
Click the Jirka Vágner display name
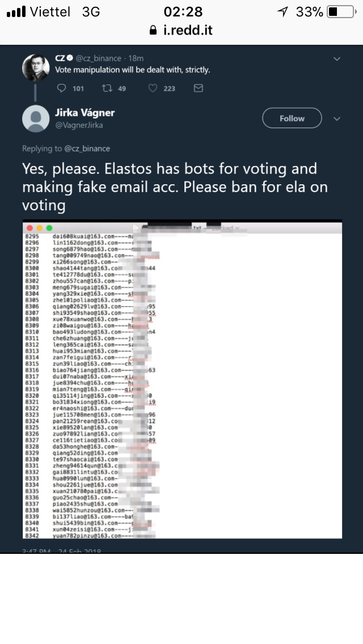[x=85, y=113]
